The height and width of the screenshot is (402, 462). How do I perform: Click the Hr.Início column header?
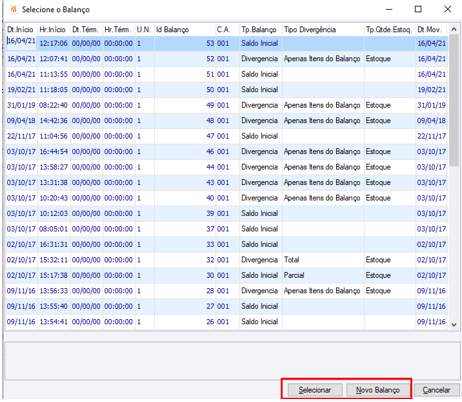coord(54,30)
